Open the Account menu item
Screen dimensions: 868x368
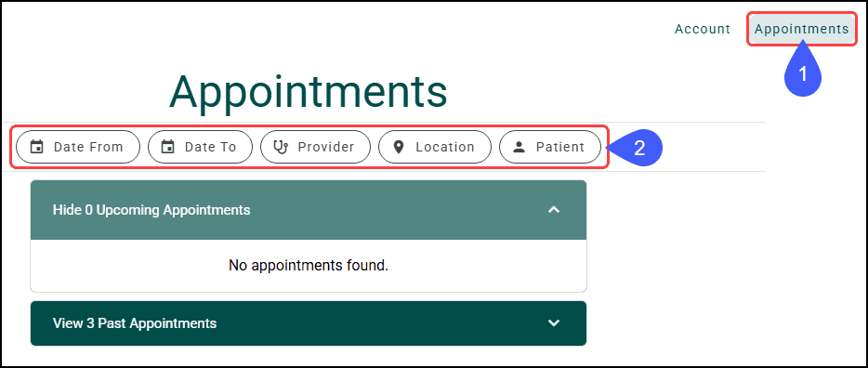[703, 29]
